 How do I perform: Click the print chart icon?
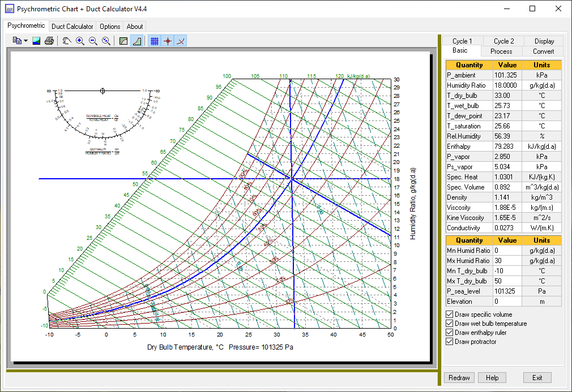click(x=49, y=41)
